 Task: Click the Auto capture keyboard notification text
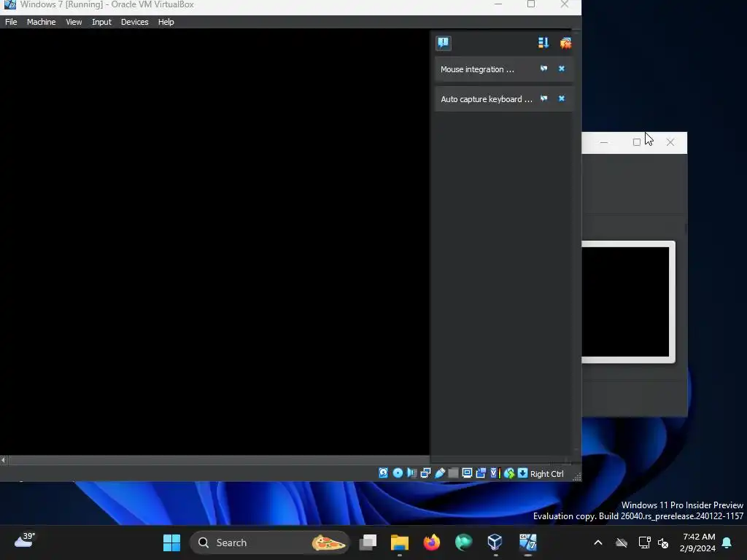point(487,99)
